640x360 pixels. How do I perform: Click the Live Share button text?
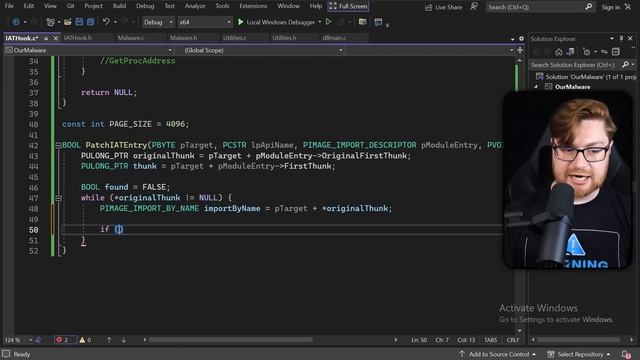tap(448, 7)
